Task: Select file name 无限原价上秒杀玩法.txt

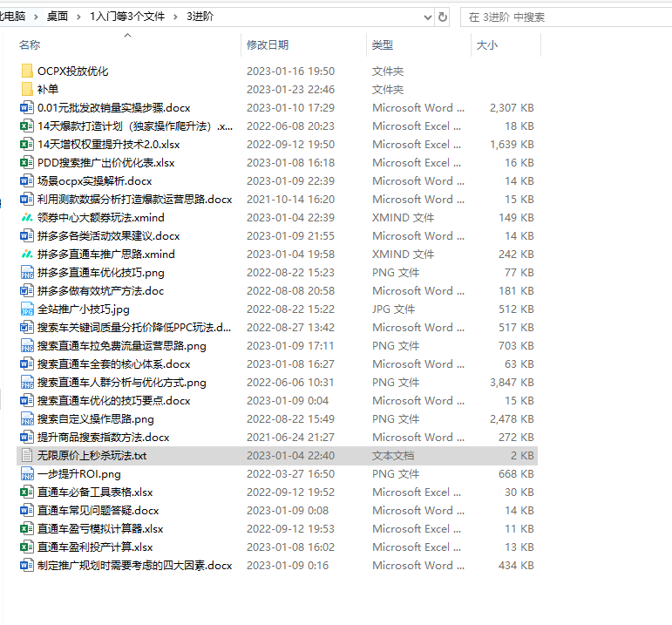Action: (92, 456)
